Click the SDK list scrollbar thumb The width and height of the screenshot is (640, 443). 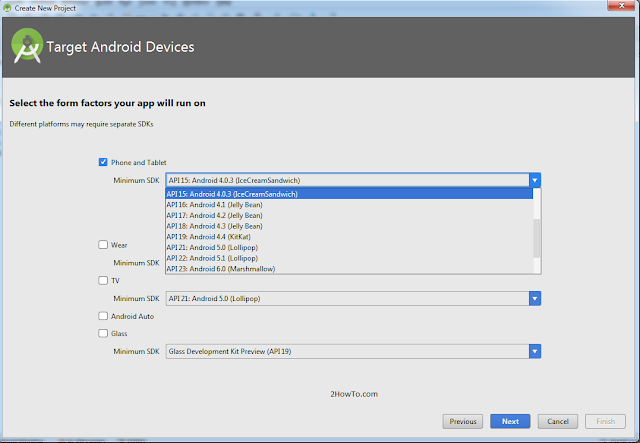coord(537,238)
